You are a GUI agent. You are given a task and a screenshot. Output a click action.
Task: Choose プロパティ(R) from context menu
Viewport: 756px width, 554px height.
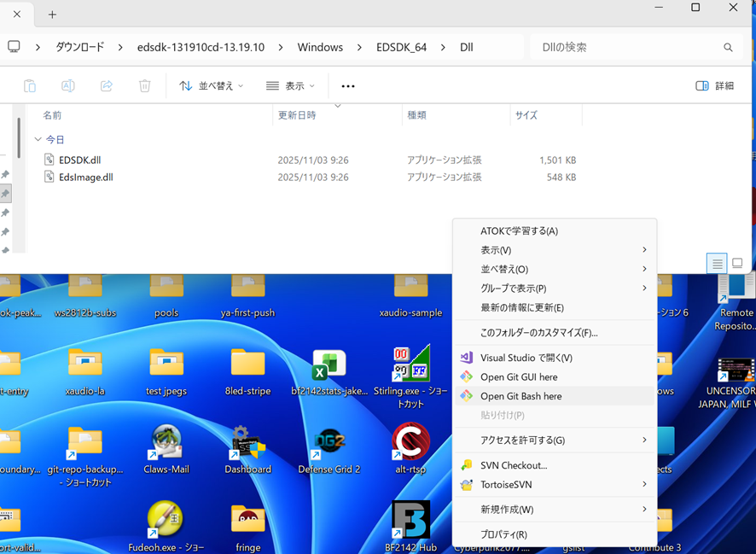503,534
